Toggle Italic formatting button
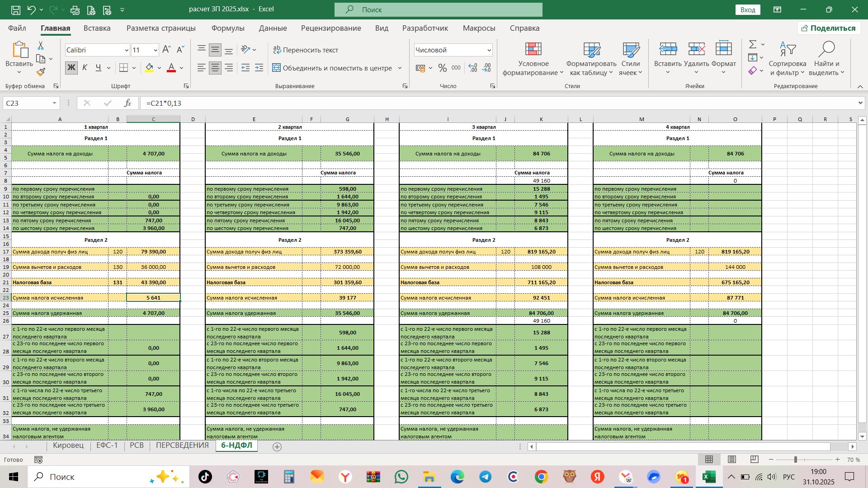 pyautogui.click(x=85, y=68)
